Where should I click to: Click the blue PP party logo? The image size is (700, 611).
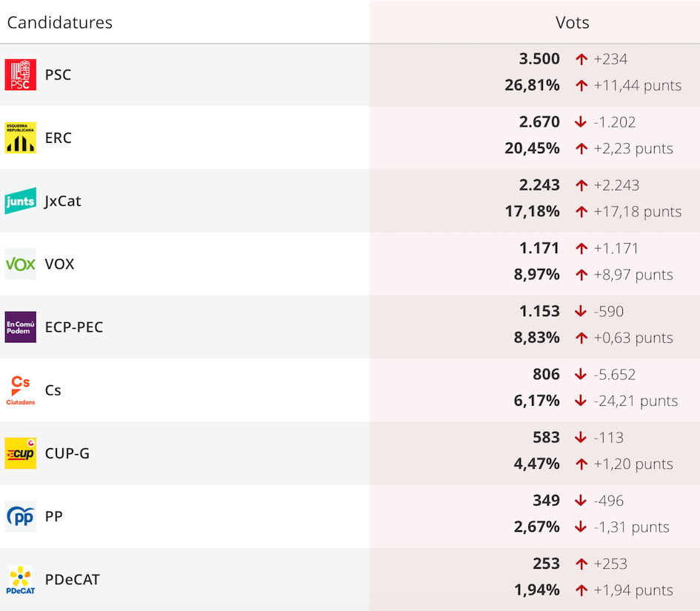[21, 516]
